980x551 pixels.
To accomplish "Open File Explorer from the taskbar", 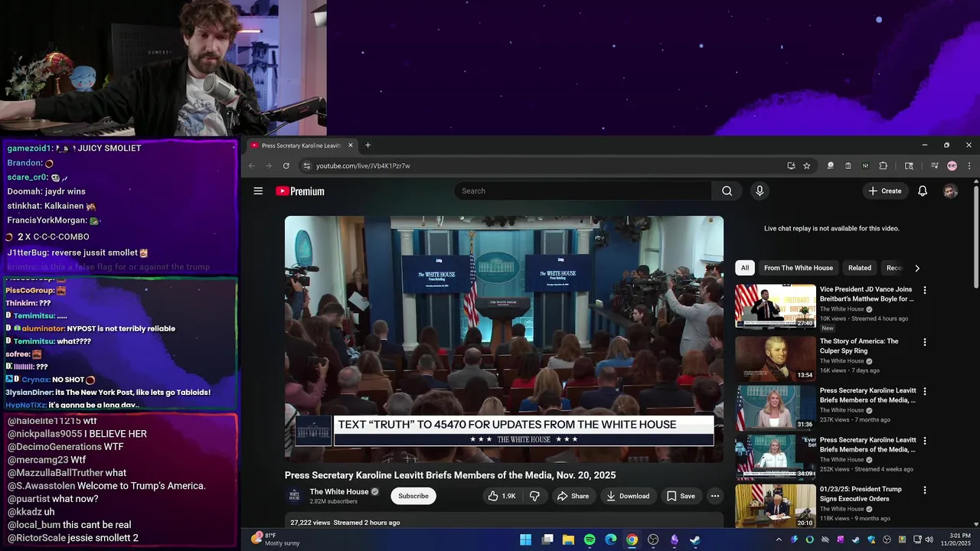I will click(x=568, y=540).
